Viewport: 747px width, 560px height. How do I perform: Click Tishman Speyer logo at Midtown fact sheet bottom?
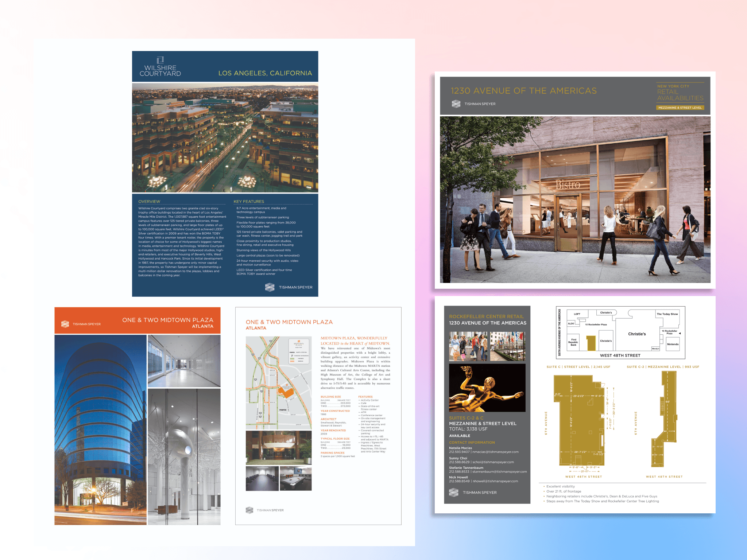click(x=265, y=510)
